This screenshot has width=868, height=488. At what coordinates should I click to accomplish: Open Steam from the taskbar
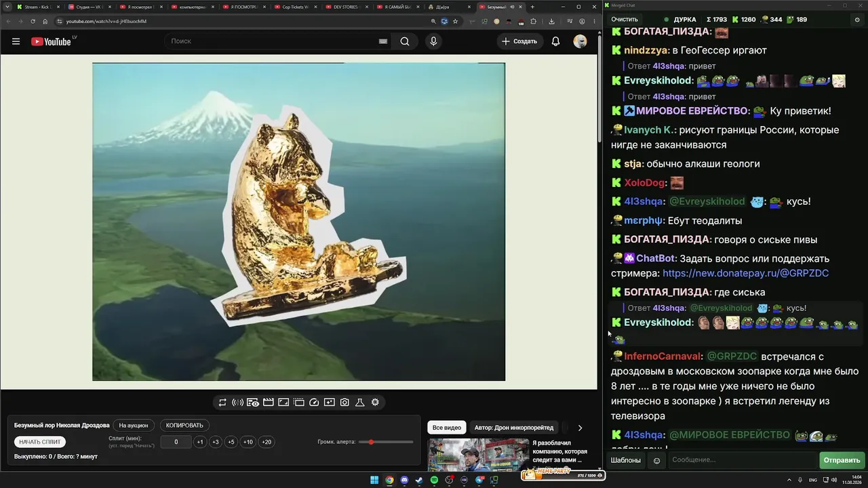[x=419, y=481]
